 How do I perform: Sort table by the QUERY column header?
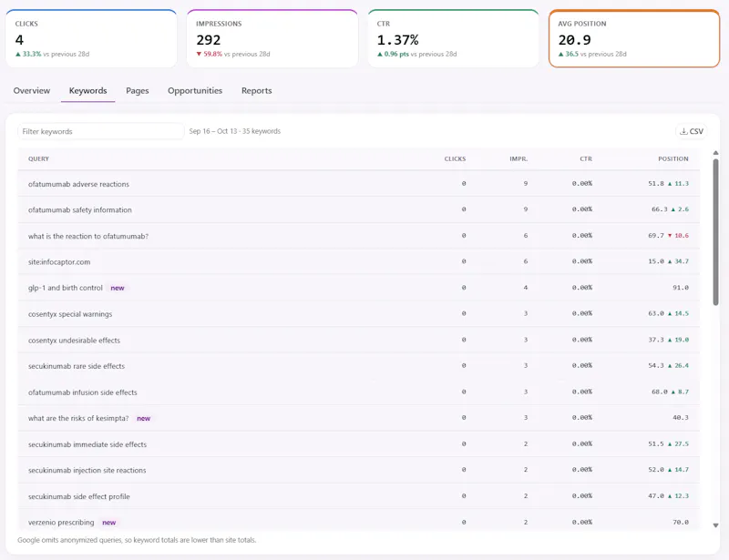point(38,159)
